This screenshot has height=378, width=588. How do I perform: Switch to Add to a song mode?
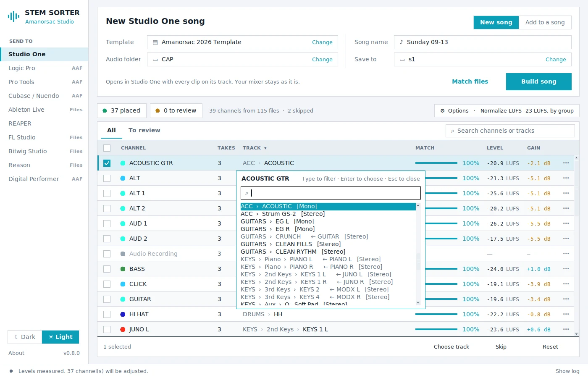pos(545,22)
